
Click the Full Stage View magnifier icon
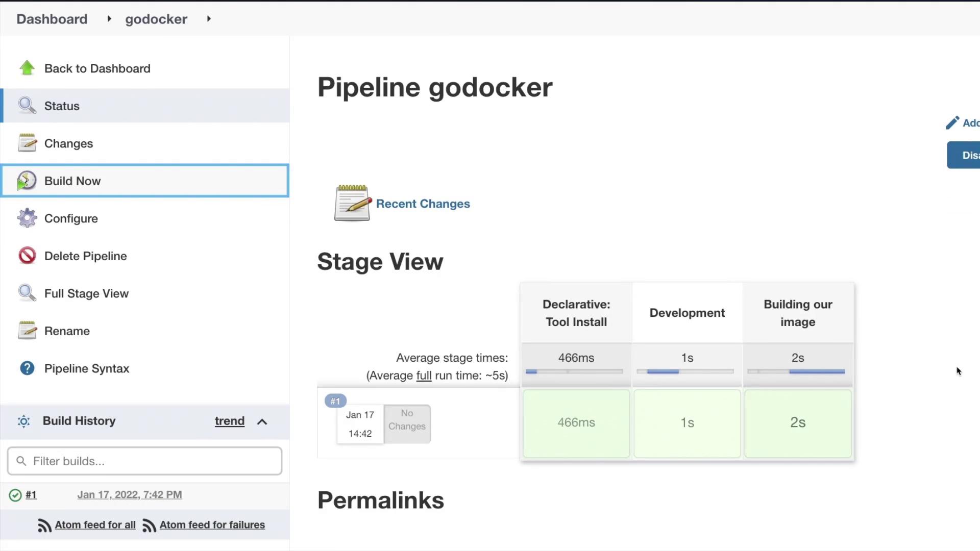click(x=27, y=293)
